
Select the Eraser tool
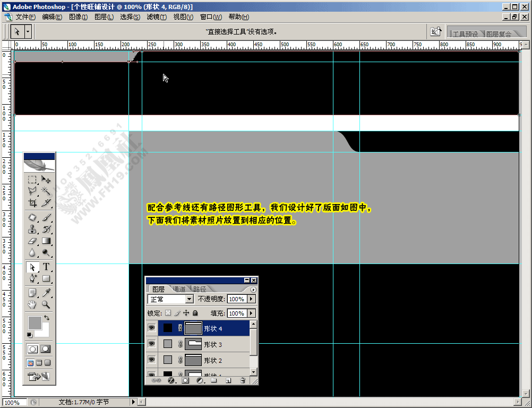click(32, 241)
